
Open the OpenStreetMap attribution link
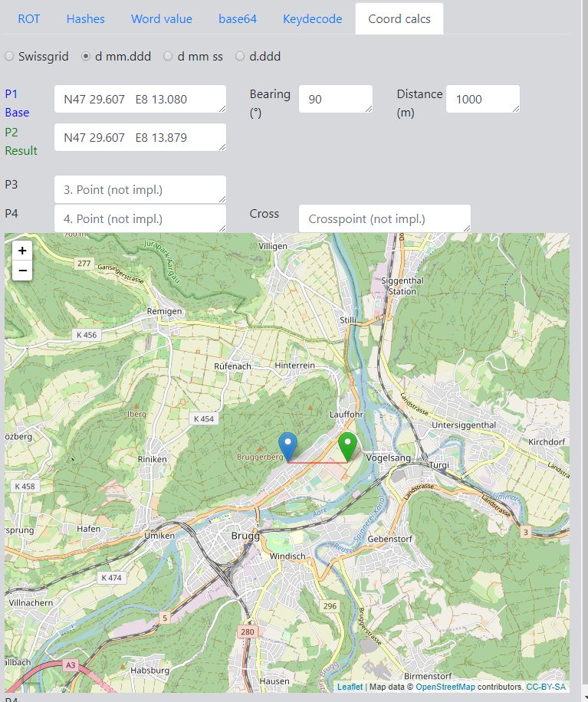click(445, 687)
